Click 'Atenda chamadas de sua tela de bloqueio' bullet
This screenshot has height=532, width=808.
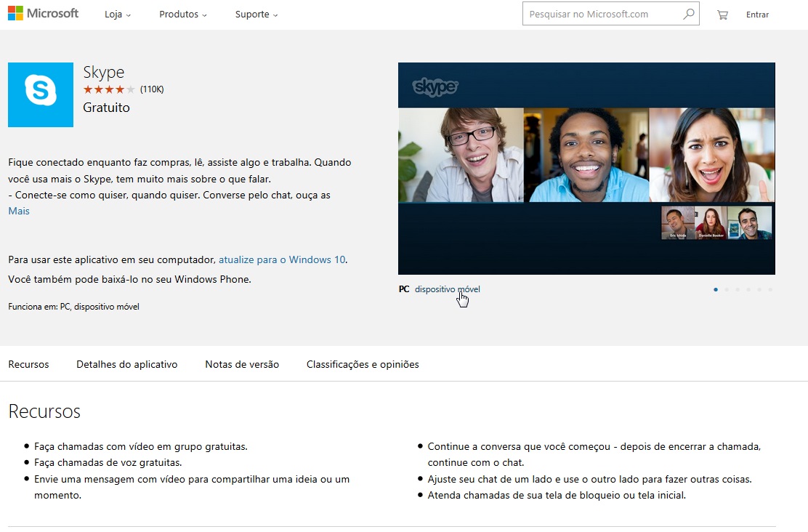[x=557, y=496]
